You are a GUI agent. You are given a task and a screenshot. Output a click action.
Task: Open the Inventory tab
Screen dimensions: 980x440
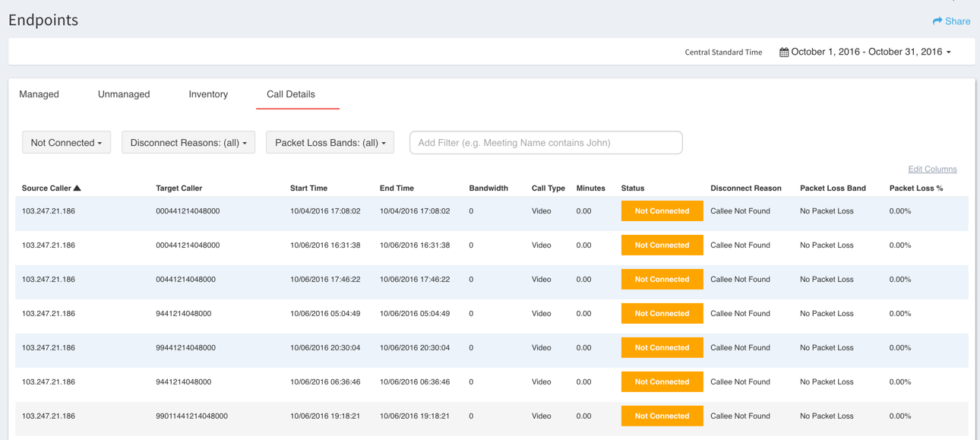[208, 94]
